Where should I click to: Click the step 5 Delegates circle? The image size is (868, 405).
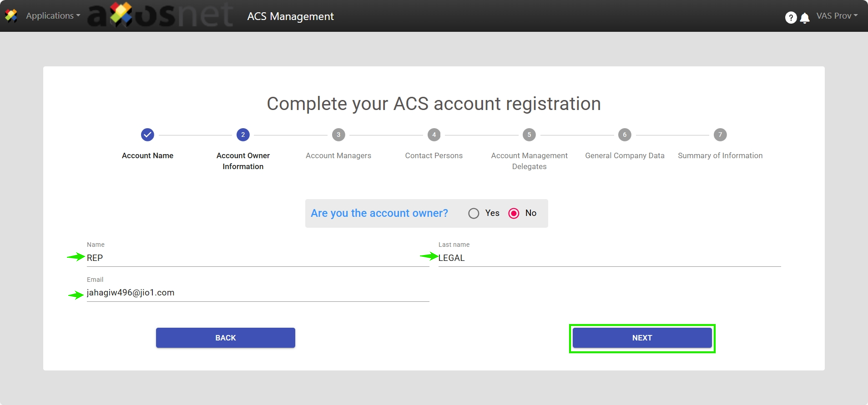coord(529,135)
